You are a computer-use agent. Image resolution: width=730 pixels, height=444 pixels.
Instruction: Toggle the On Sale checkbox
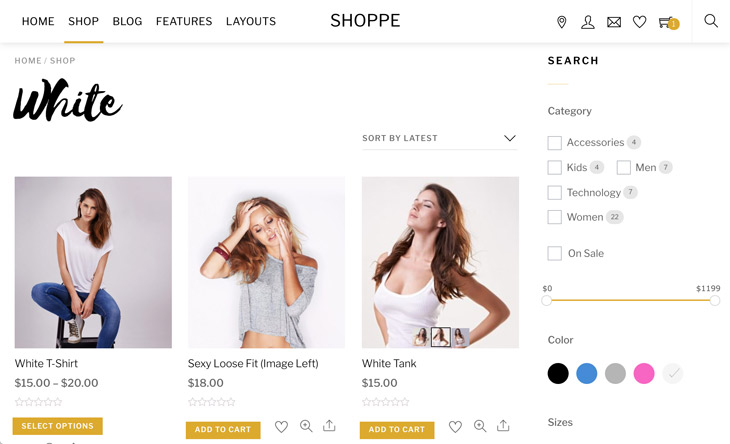coord(554,253)
